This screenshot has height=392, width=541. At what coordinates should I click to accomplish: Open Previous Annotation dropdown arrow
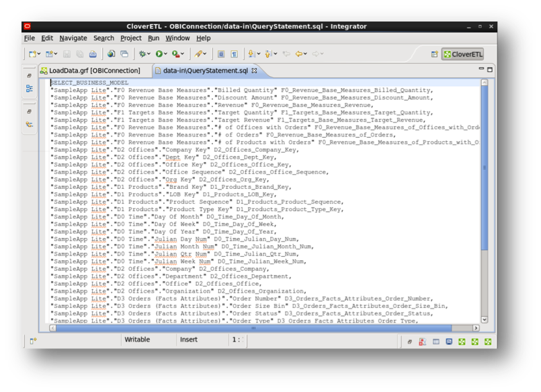pos(276,54)
